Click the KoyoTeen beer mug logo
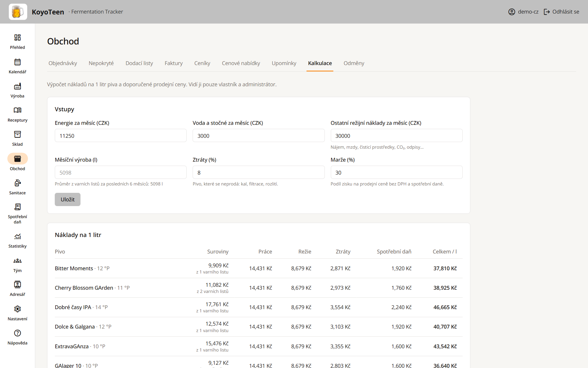 (x=18, y=12)
